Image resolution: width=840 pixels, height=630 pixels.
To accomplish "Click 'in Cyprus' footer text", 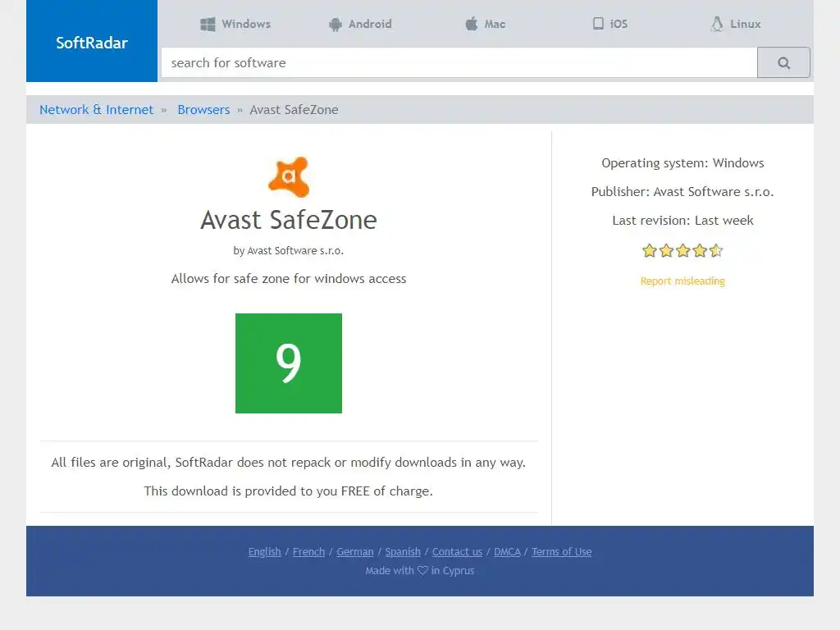I will [x=453, y=571].
